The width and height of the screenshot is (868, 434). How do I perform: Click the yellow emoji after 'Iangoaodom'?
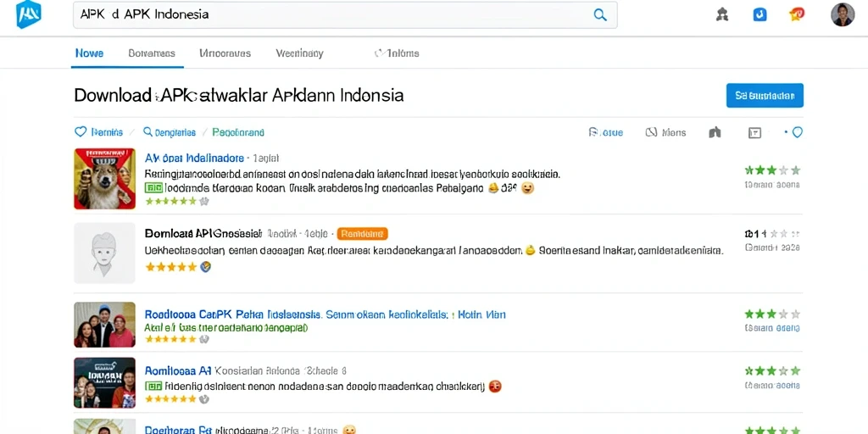(x=530, y=250)
